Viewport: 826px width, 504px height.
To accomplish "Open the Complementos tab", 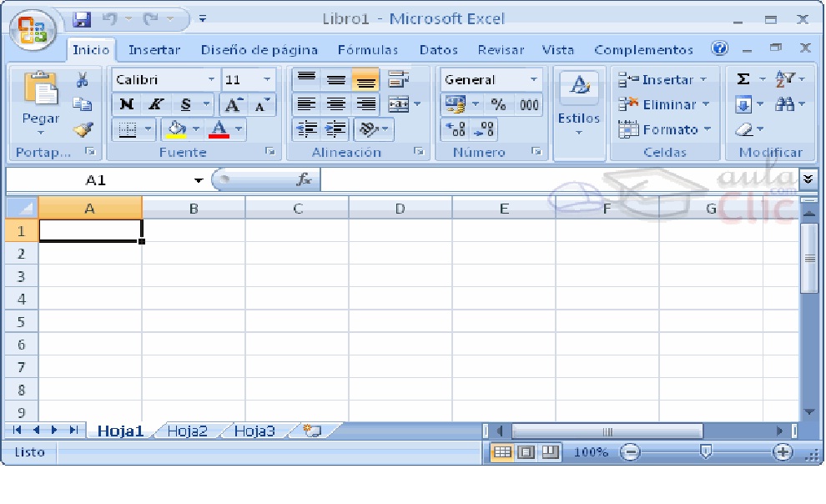I will pos(643,50).
